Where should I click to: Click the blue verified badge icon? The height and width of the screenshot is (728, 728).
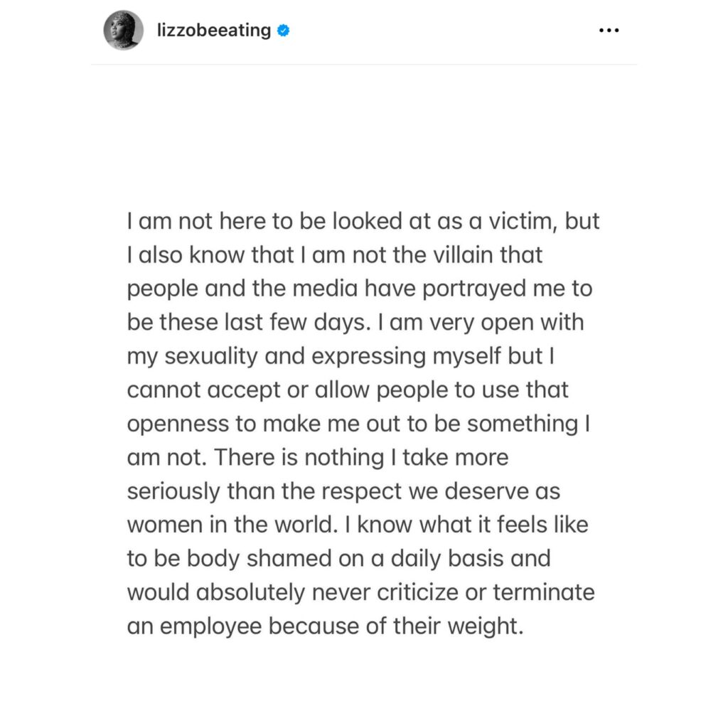click(x=283, y=31)
